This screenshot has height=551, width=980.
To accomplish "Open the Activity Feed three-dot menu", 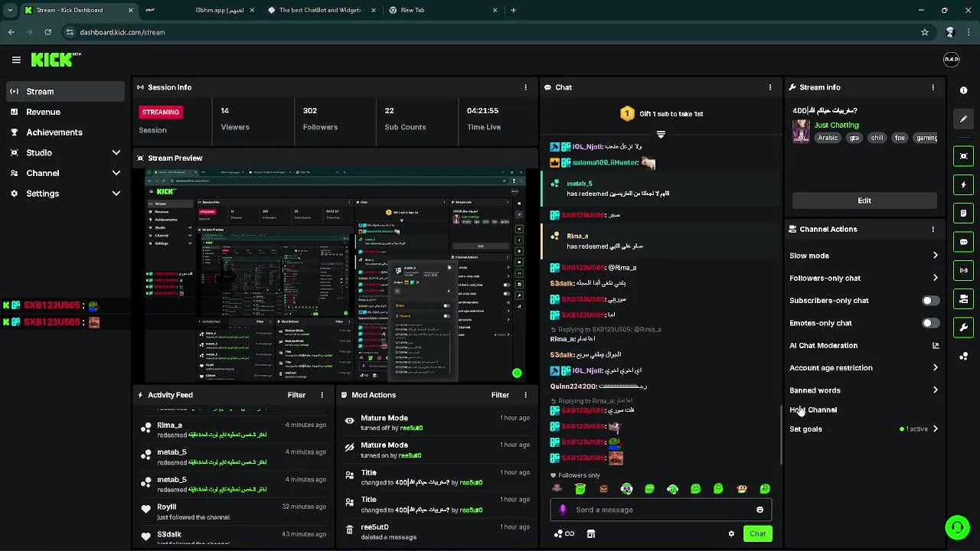I will pos(322,395).
